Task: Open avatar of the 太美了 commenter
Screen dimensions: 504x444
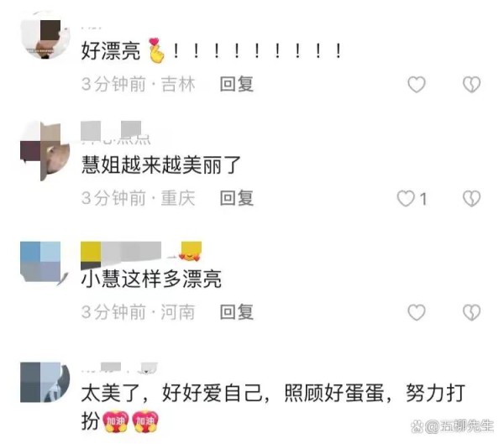Action: pos(45,382)
